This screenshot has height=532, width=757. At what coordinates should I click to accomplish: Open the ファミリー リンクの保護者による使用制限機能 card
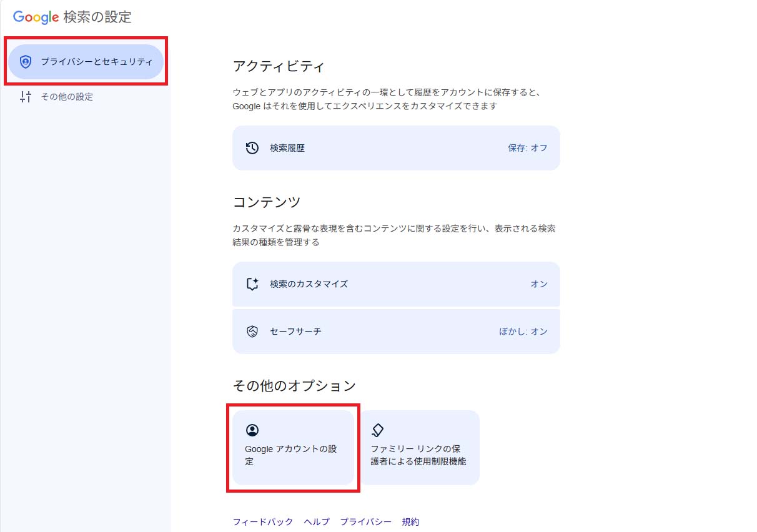coord(419,448)
